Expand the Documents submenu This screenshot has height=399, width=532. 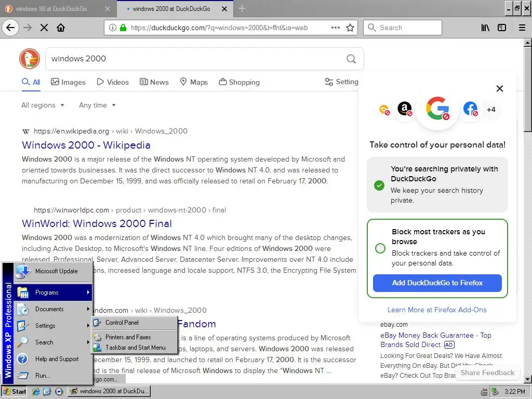pyautogui.click(x=53, y=309)
